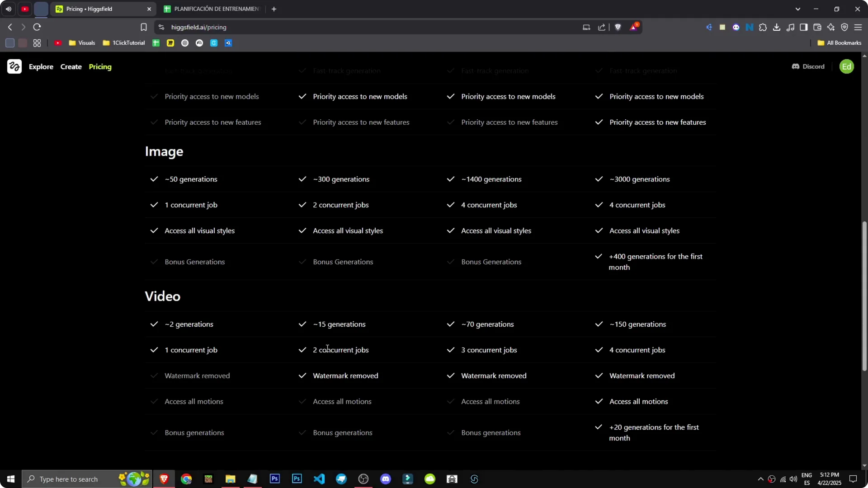This screenshot has height=488, width=868.
Task: Open the Brave VPN shield icon
Action: (x=844, y=27)
